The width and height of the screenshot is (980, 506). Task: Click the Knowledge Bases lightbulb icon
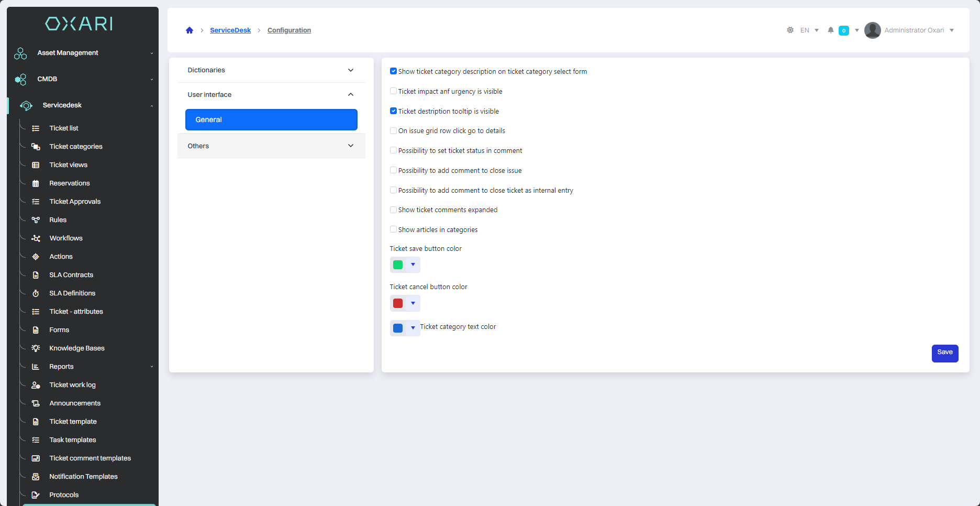(36, 348)
